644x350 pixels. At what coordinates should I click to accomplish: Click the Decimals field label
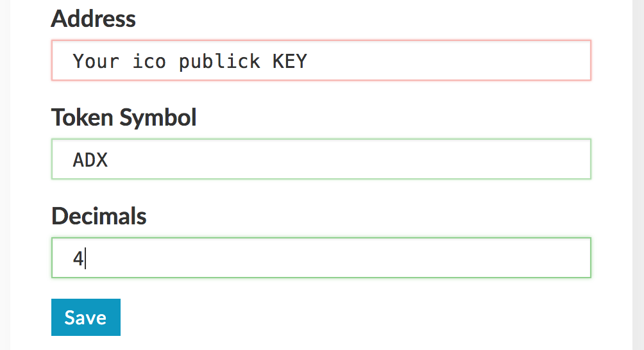(x=99, y=216)
